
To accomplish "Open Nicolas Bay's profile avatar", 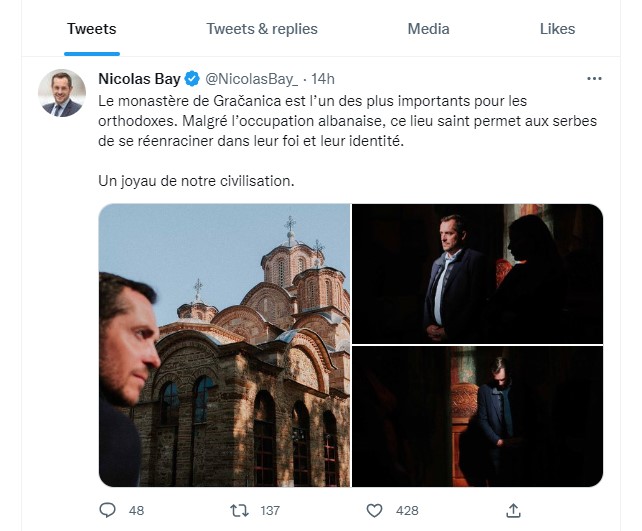I will [62, 93].
